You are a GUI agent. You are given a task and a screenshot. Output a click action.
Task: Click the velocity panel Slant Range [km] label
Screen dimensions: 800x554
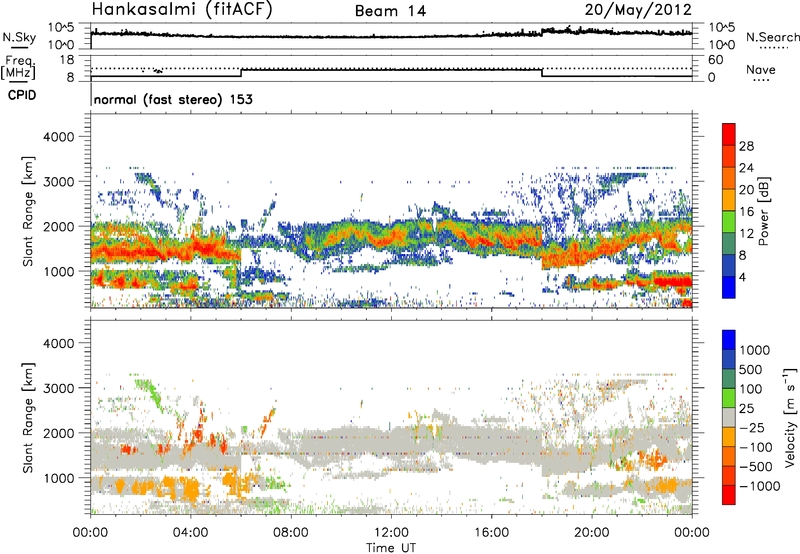point(28,417)
